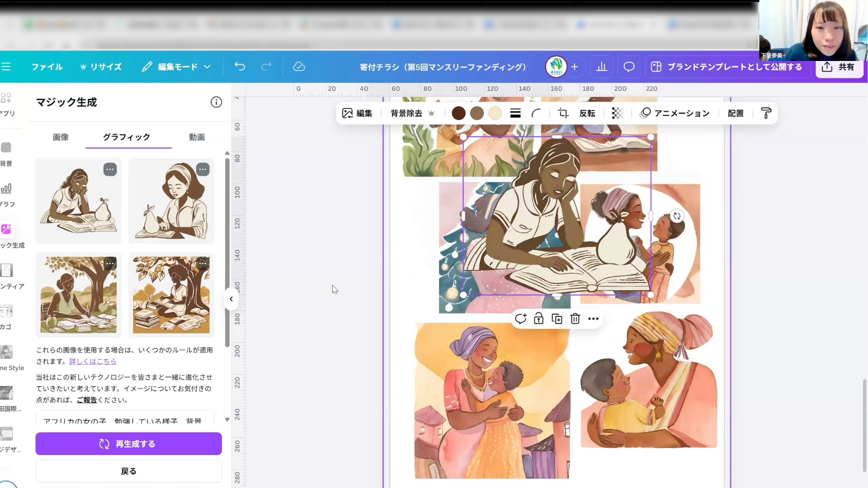Open the グラフ sidebar icon
Screen dimensions: 868x488
point(6,195)
